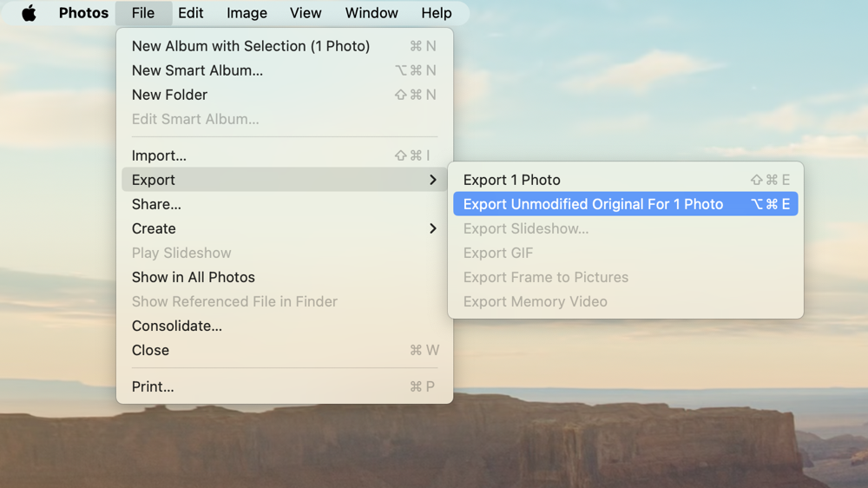Open the Edit menu
The image size is (868, 488).
pyautogui.click(x=190, y=13)
